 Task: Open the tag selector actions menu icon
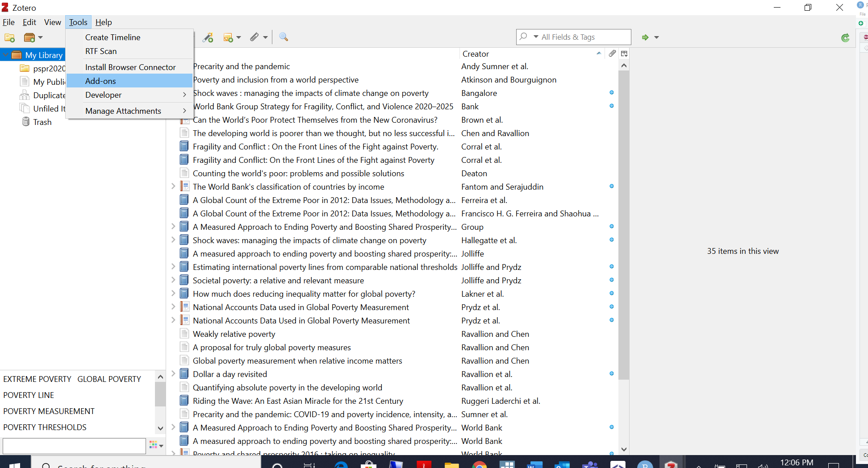pyautogui.click(x=156, y=445)
